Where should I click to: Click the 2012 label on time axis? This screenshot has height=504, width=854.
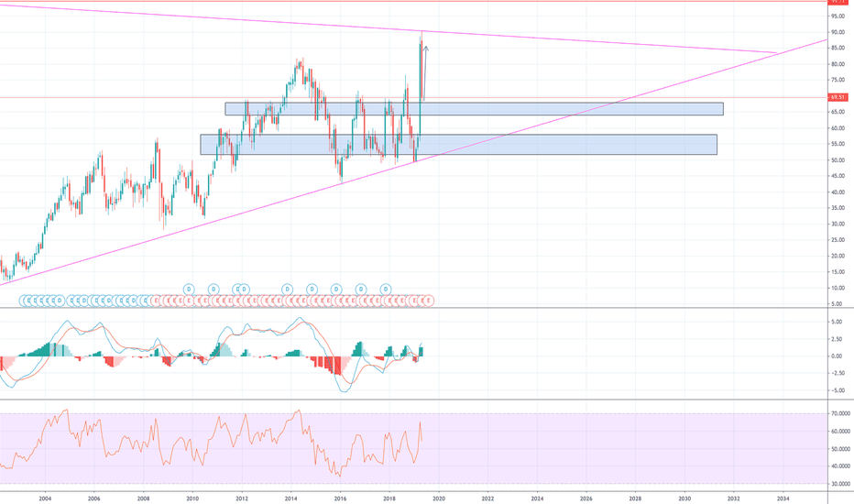tap(242, 498)
